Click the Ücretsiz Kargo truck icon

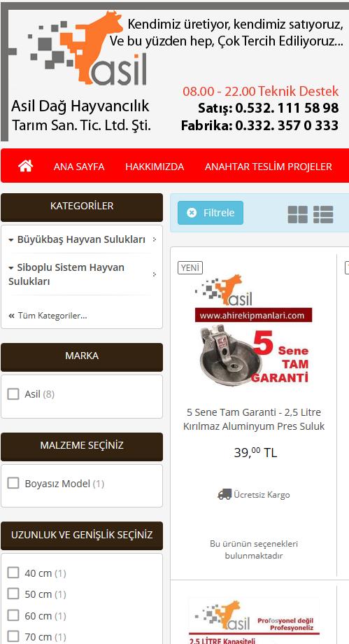pyautogui.click(x=225, y=494)
